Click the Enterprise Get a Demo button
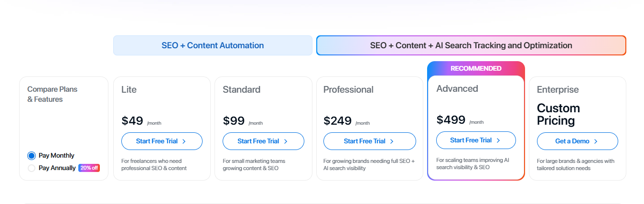The height and width of the screenshot is (204, 644). pos(577,141)
